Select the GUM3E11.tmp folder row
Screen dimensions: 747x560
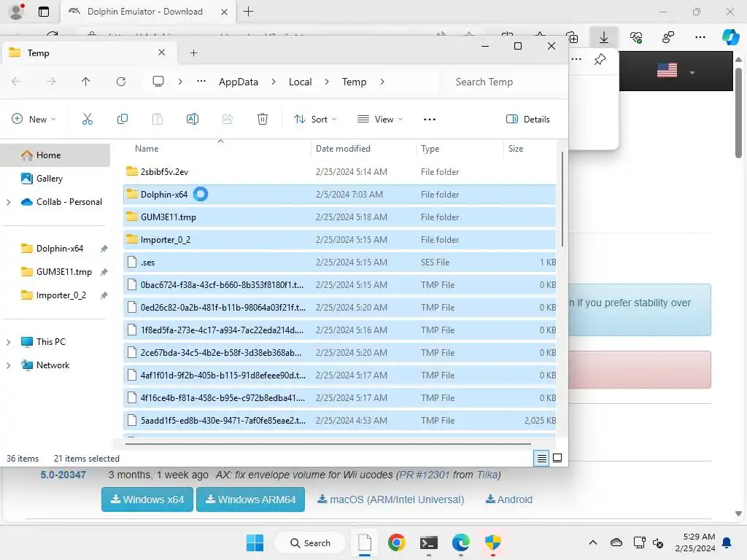click(x=339, y=217)
